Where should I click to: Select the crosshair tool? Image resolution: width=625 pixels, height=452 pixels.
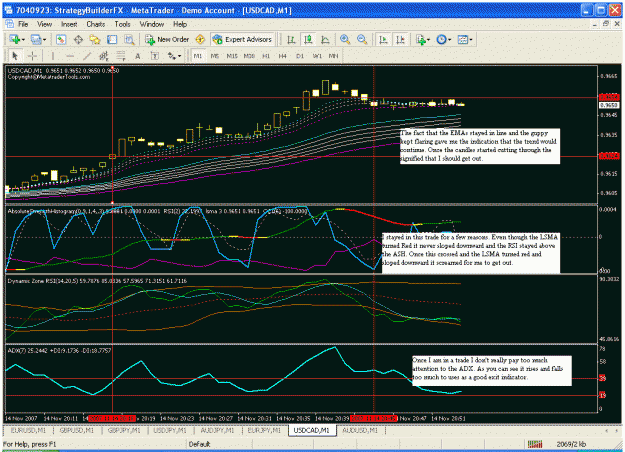[32, 56]
